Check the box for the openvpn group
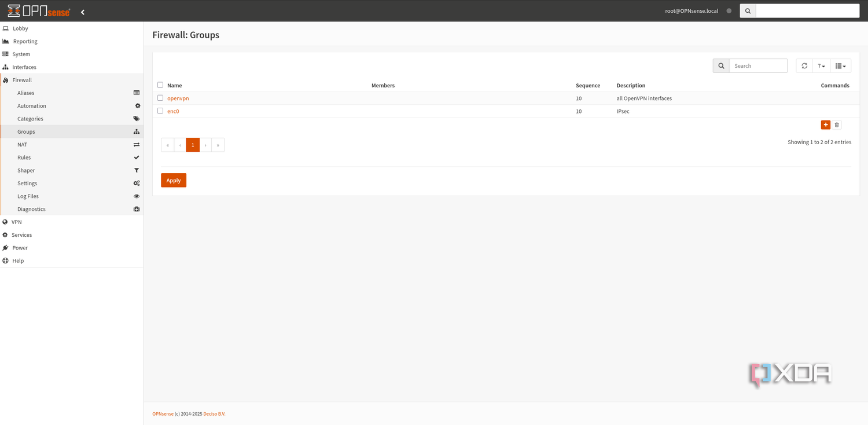The image size is (868, 425). click(x=160, y=98)
